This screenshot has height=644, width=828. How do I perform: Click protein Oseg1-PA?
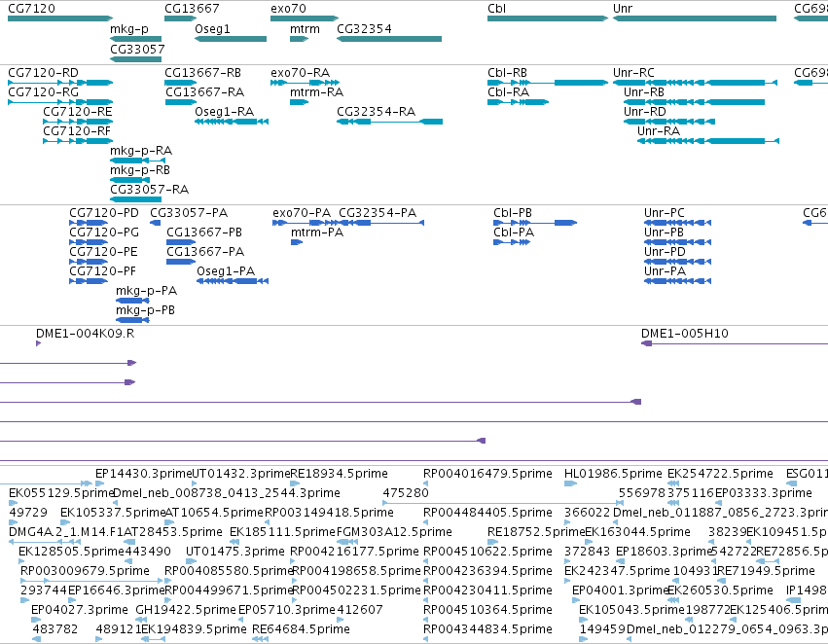[233, 281]
